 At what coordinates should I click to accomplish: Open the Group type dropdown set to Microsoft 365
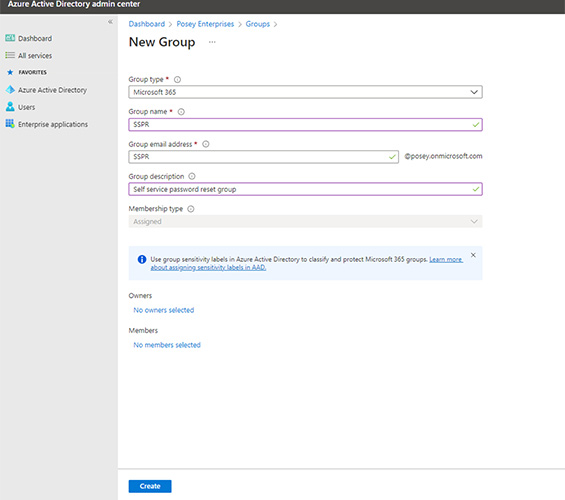pyautogui.click(x=305, y=92)
